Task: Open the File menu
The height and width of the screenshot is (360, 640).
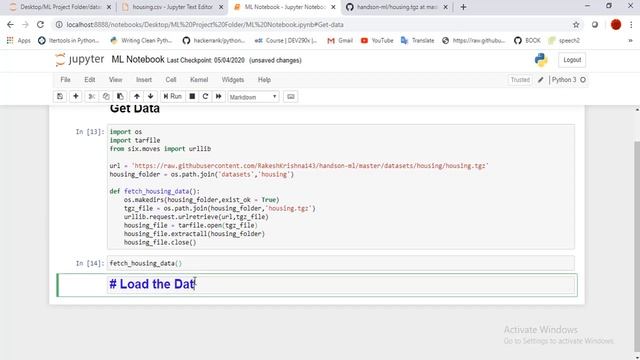Action: pyautogui.click(x=65, y=80)
